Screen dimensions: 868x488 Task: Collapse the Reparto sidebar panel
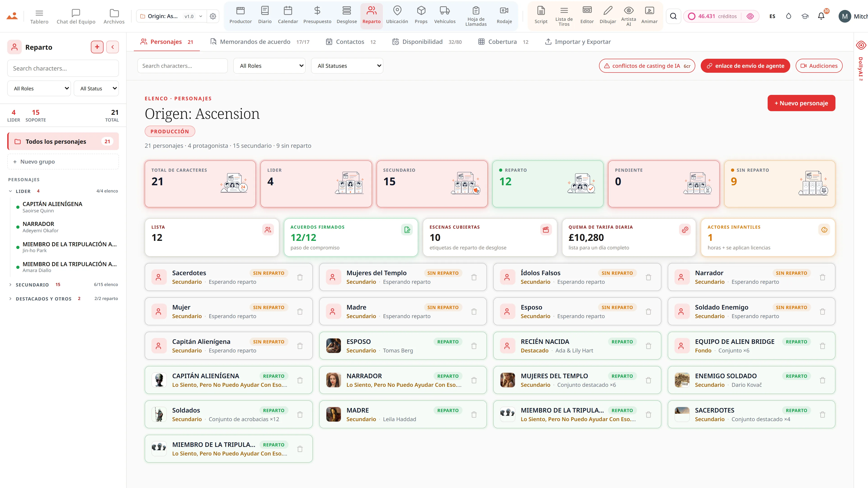tap(113, 47)
